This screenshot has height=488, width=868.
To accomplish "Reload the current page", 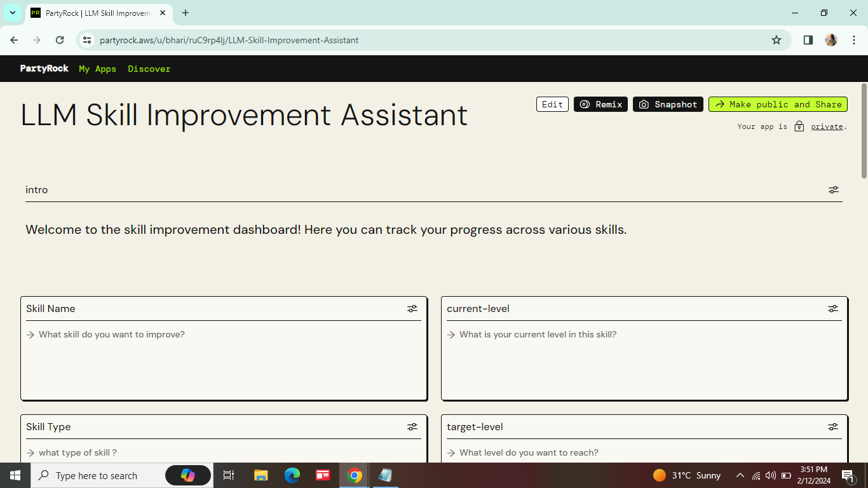I will tap(60, 40).
